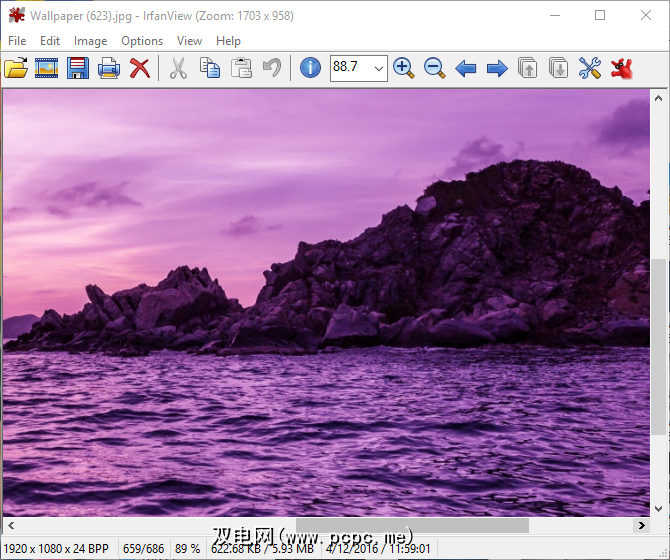Go to next image with right arrow
670x560 pixels.
point(496,68)
